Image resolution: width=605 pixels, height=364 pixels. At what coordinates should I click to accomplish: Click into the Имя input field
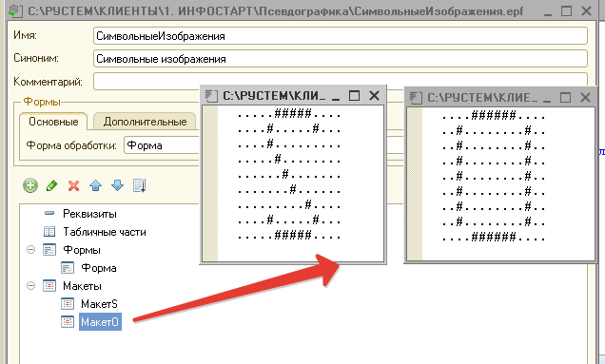(x=340, y=36)
